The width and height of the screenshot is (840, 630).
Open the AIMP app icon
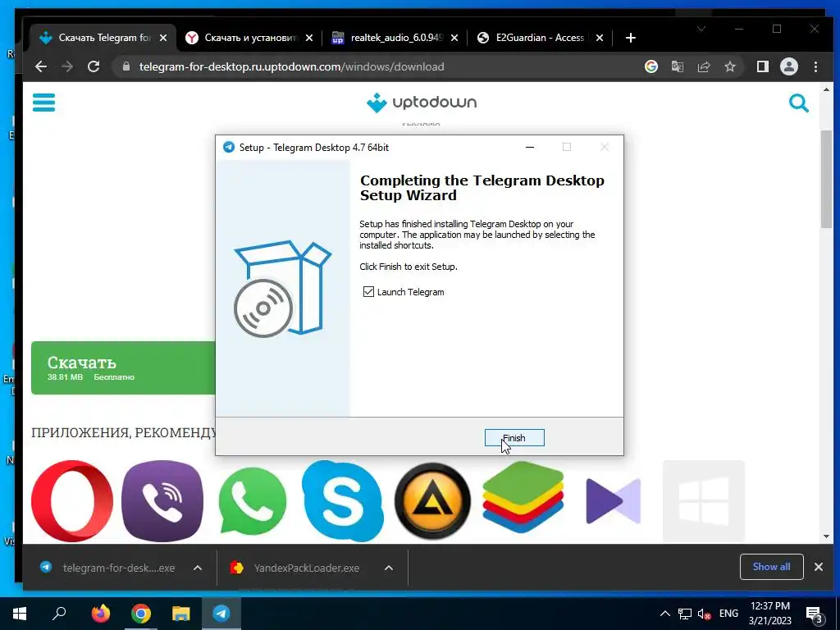[432, 501]
